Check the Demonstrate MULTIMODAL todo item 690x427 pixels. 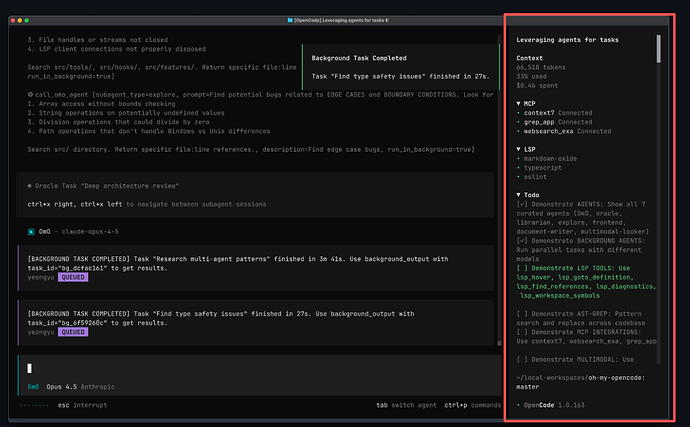tap(522, 360)
